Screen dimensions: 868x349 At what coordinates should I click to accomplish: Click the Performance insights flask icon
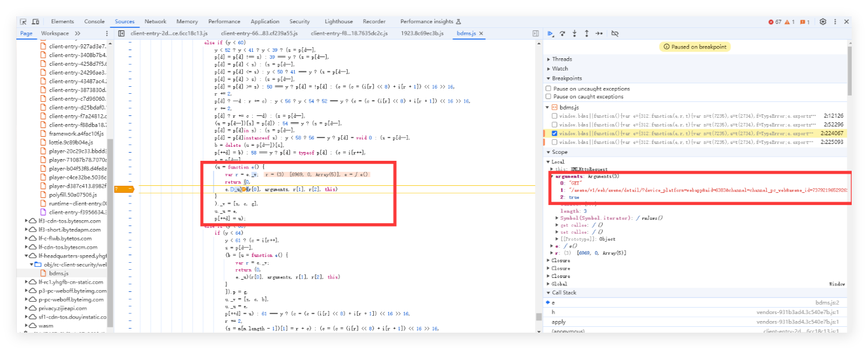pos(458,22)
